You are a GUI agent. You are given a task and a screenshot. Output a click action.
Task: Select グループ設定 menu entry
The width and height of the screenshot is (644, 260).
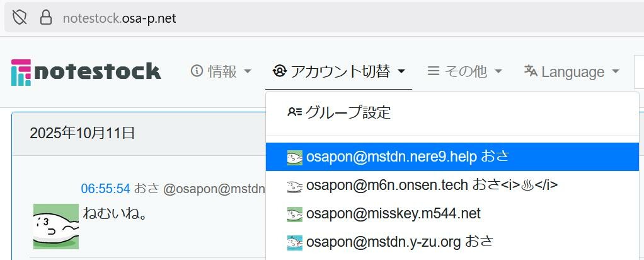(347, 113)
